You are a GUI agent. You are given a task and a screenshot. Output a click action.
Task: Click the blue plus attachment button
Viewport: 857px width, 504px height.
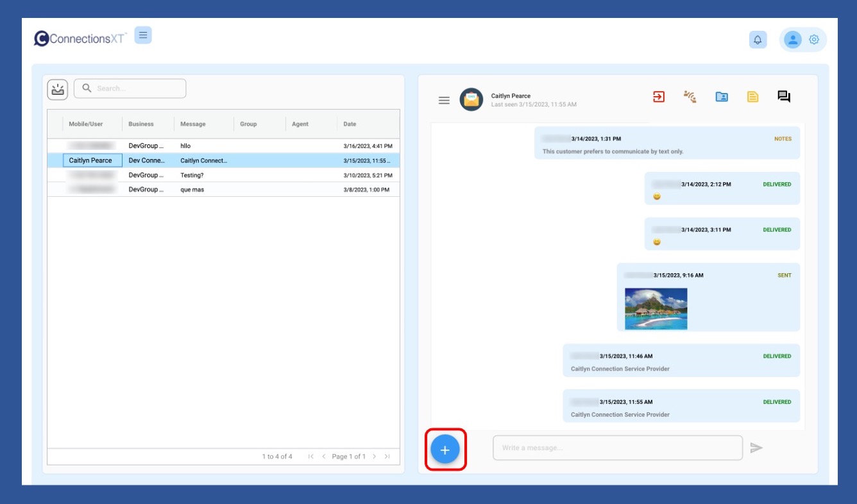[x=445, y=449]
